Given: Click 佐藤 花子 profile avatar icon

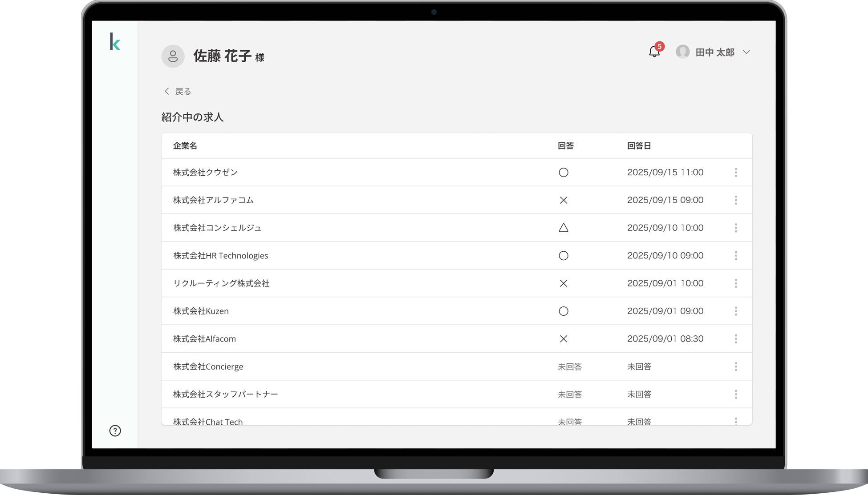Looking at the screenshot, I should coord(173,56).
